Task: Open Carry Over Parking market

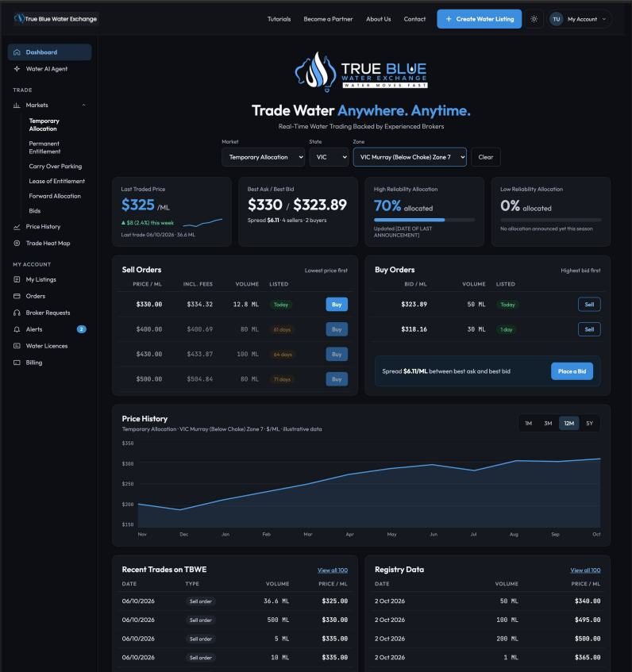Action: (x=56, y=167)
